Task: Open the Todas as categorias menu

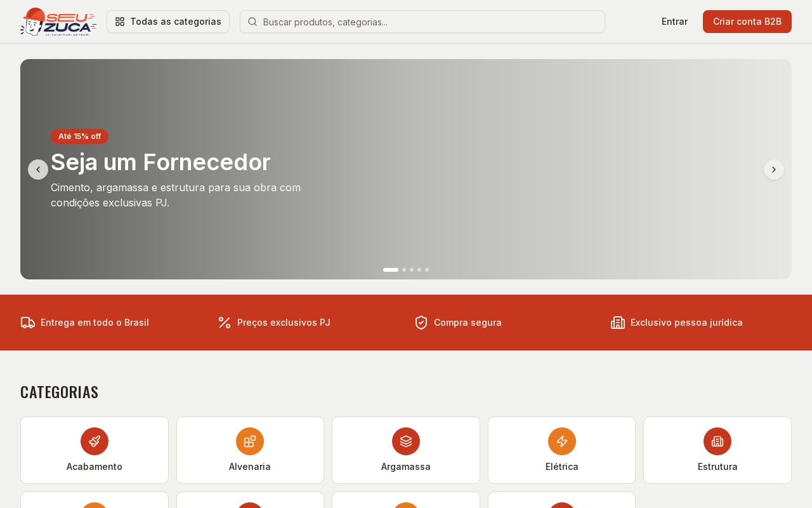Action: (x=168, y=22)
